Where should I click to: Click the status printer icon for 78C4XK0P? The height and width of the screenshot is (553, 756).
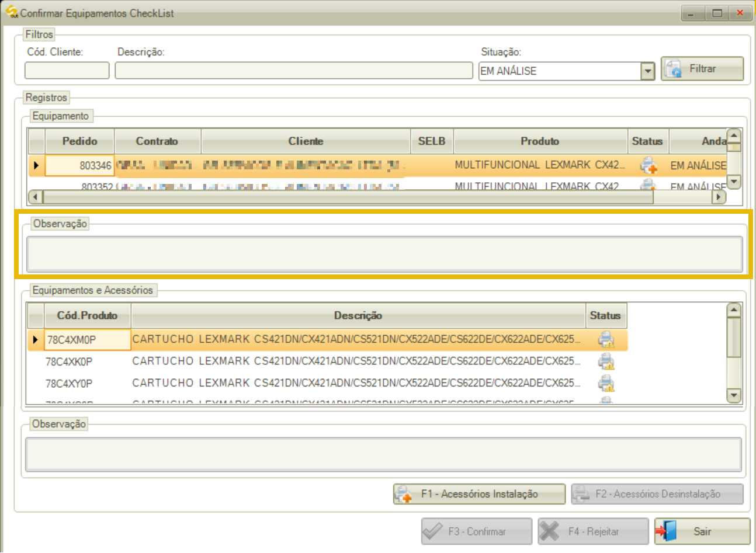(x=606, y=361)
